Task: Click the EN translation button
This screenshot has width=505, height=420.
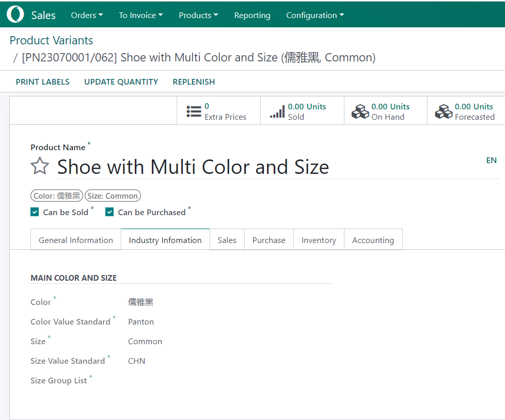Action: [x=491, y=160]
